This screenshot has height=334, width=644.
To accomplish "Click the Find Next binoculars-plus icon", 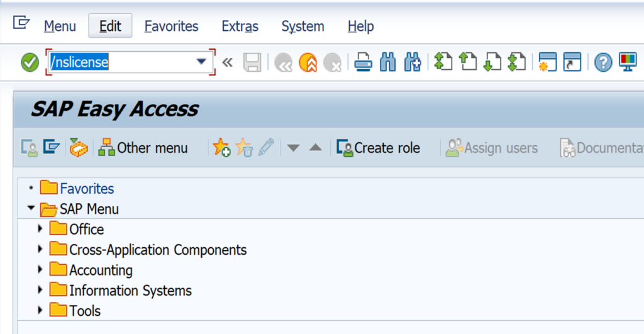I will pos(413,62).
